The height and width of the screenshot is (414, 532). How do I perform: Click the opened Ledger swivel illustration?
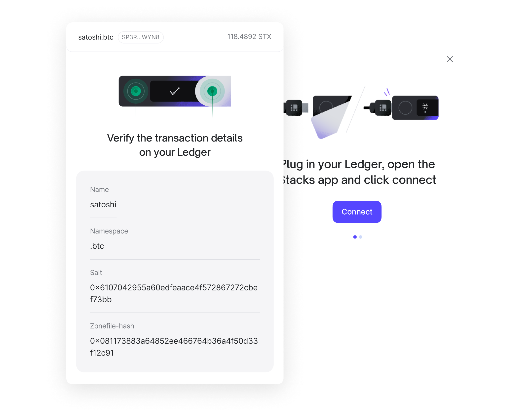(331, 117)
